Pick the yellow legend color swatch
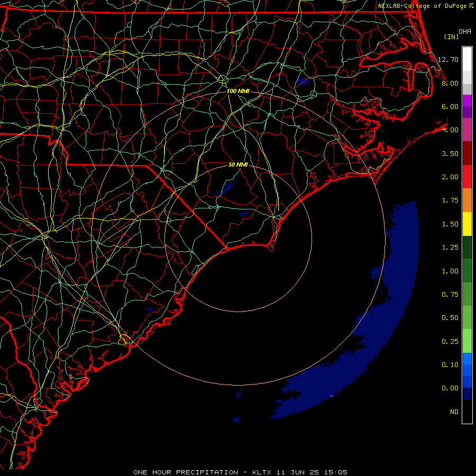476x476 pixels. [467, 224]
